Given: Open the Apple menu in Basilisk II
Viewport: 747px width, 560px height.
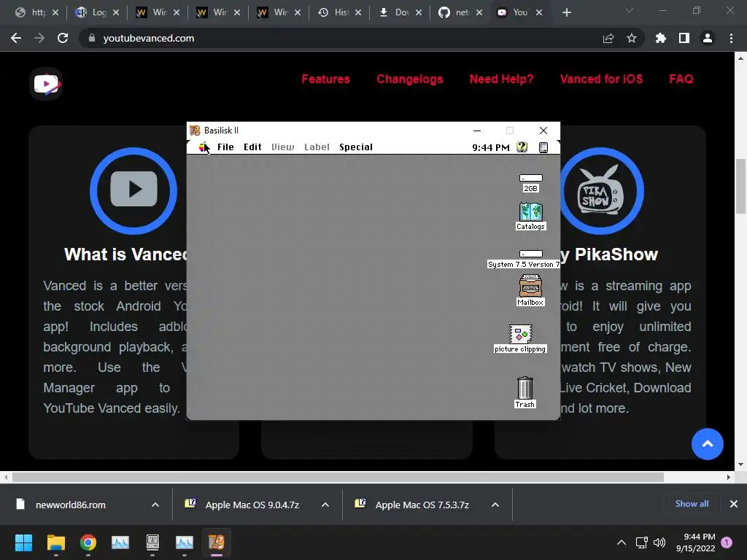Looking at the screenshot, I should [x=203, y=147].
